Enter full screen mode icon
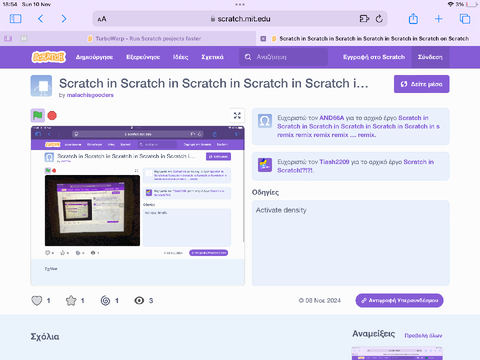480x360 pixels. click(x=237, y=116)
